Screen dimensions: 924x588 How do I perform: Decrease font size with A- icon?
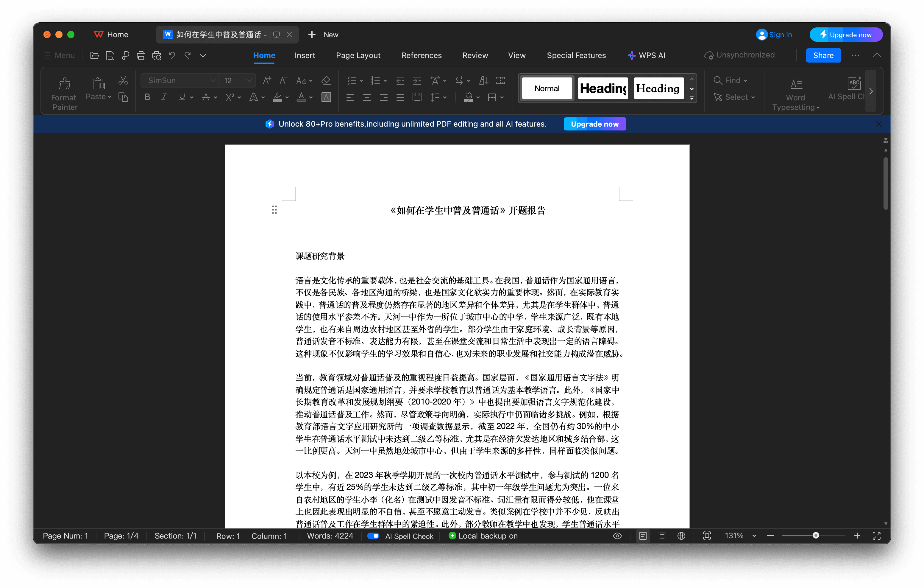coord(284,80)
